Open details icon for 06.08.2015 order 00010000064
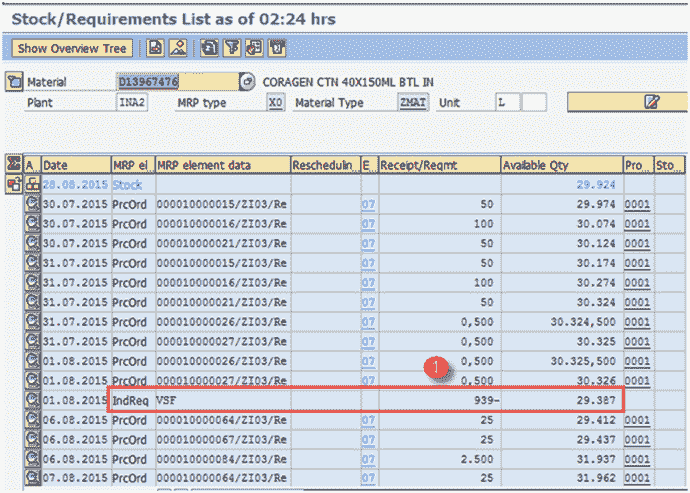This screenshot has width=690, height=493. coord(32,420)
